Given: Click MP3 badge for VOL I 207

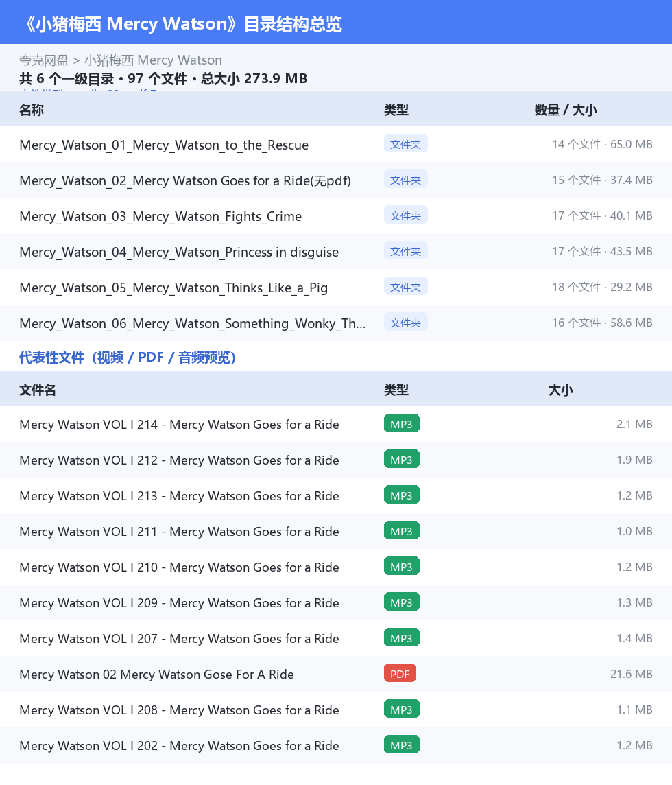Looking at the screenshot, I should (x=401, y=638).
